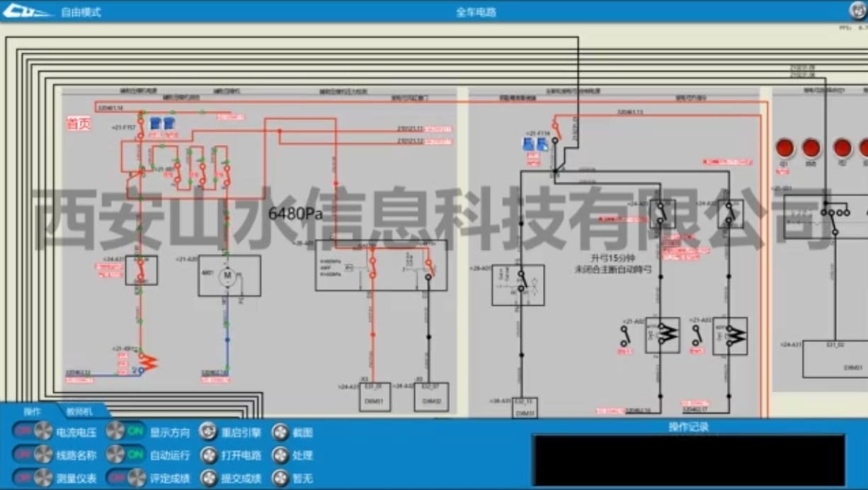Click the pressure switch box under 6480Pa
The width and height of the screenshot is (868, 490).
[x=381, y=265]
